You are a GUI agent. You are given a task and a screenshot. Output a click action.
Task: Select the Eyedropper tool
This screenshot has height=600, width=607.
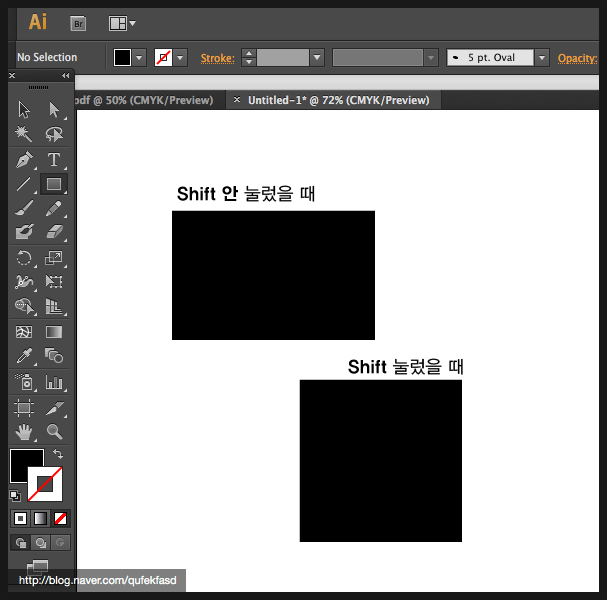pyautogui.click(x=24, y=356)
